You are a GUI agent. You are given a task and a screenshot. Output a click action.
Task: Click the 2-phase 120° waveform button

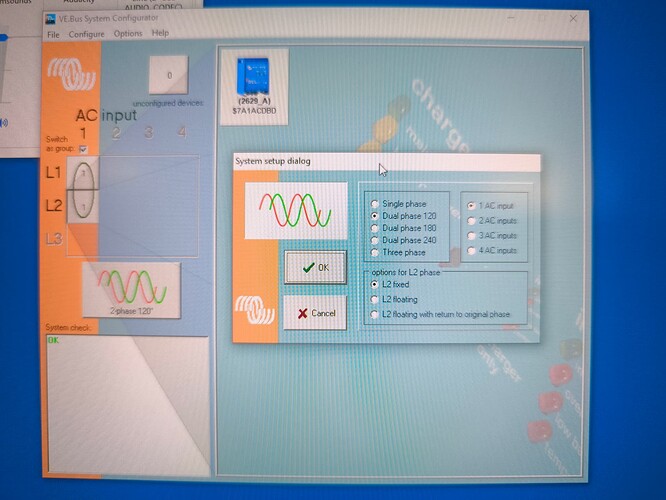click(132, 290)
